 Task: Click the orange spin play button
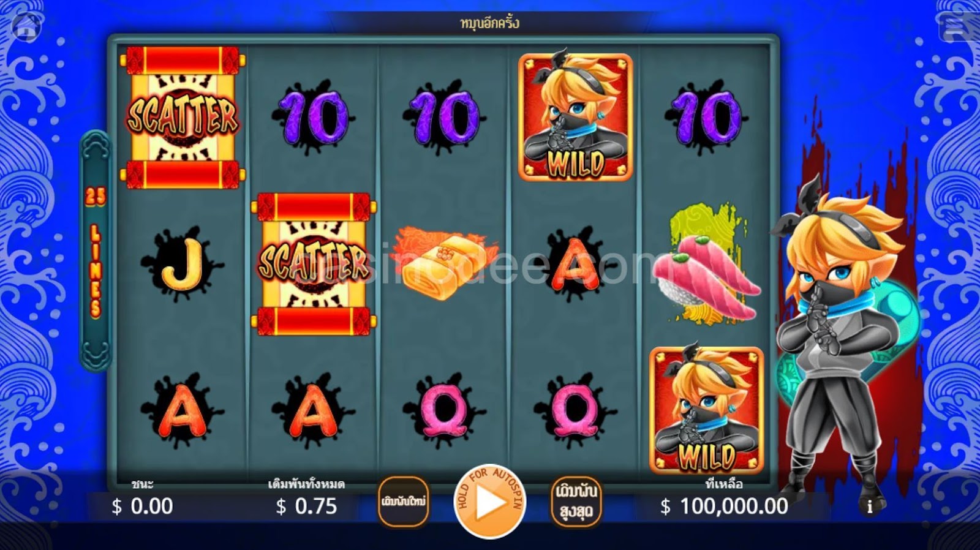(490, 502)
